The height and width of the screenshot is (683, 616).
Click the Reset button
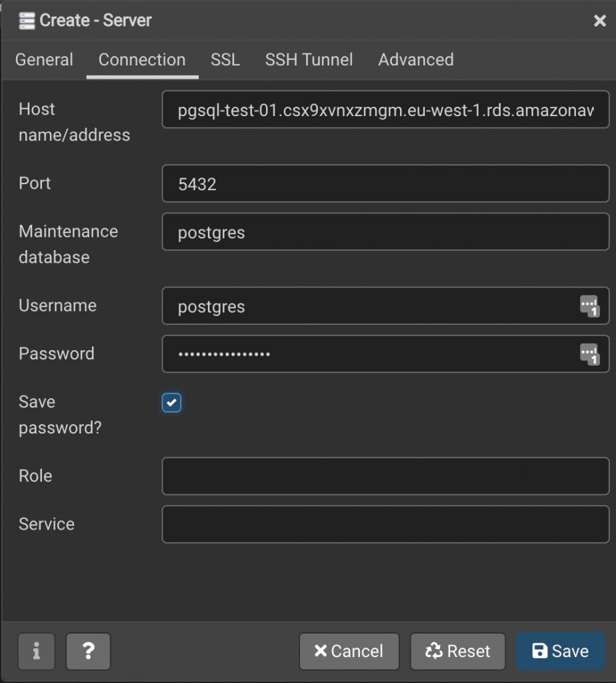pos(458,651)
